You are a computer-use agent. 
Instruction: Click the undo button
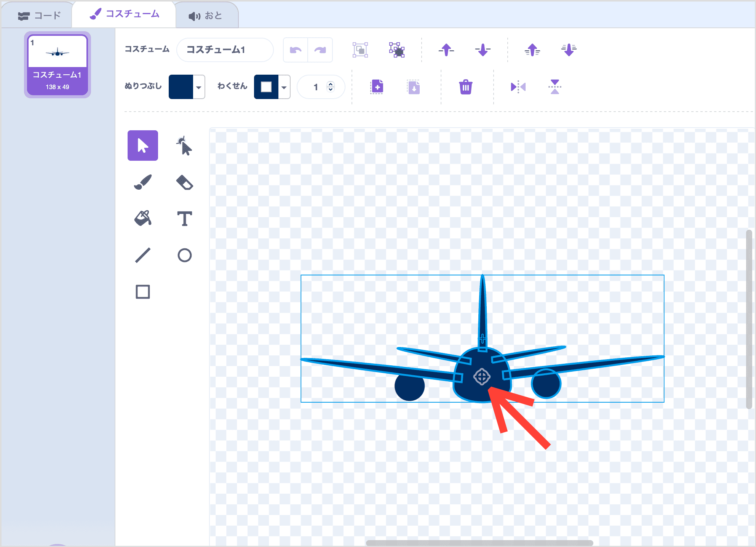(296, 50)
